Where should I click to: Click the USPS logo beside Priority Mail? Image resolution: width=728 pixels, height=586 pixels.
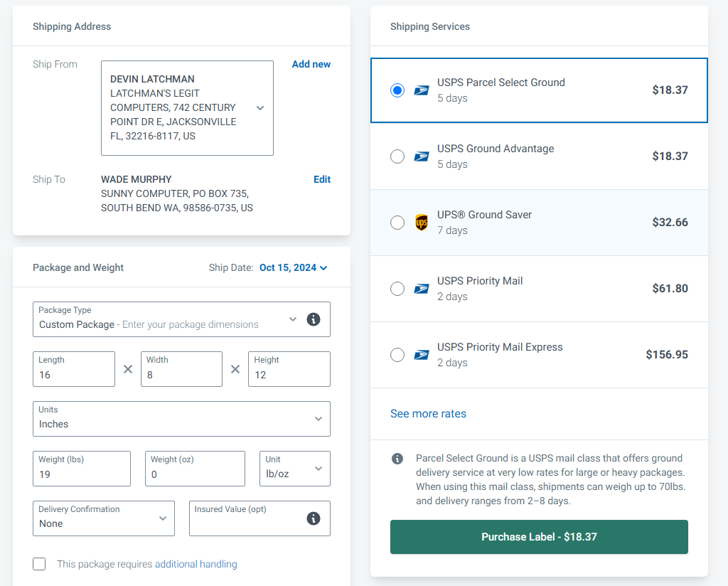422,289
